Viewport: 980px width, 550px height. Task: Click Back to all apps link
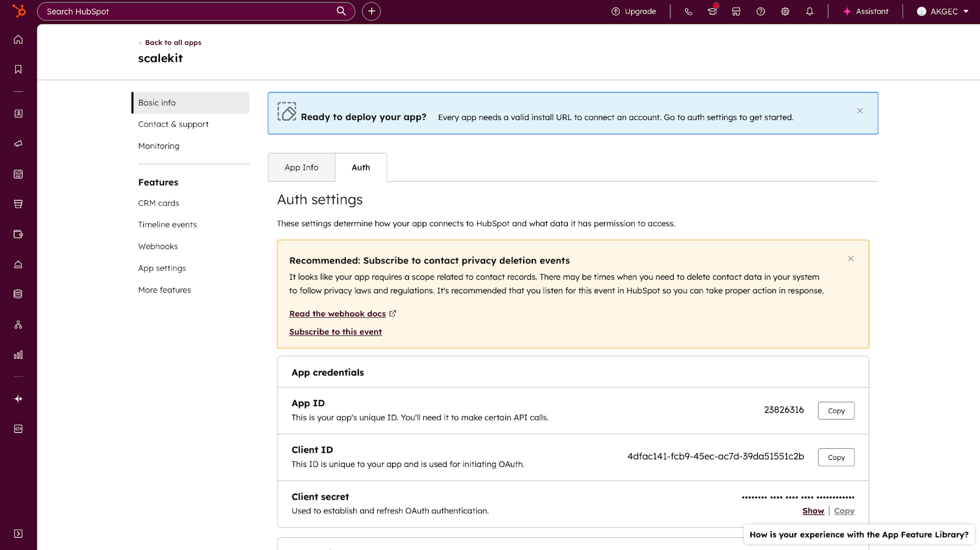pyautogui.click(x=170, y=42)
